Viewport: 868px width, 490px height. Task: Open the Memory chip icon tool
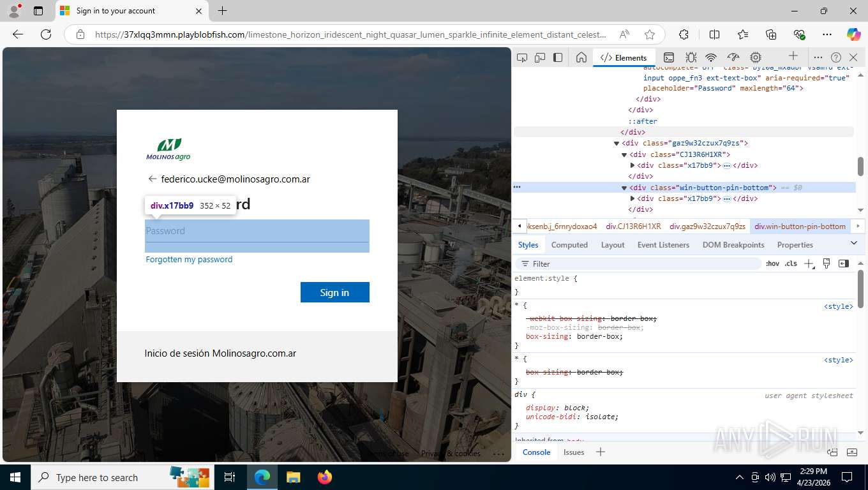pos(756,57)
